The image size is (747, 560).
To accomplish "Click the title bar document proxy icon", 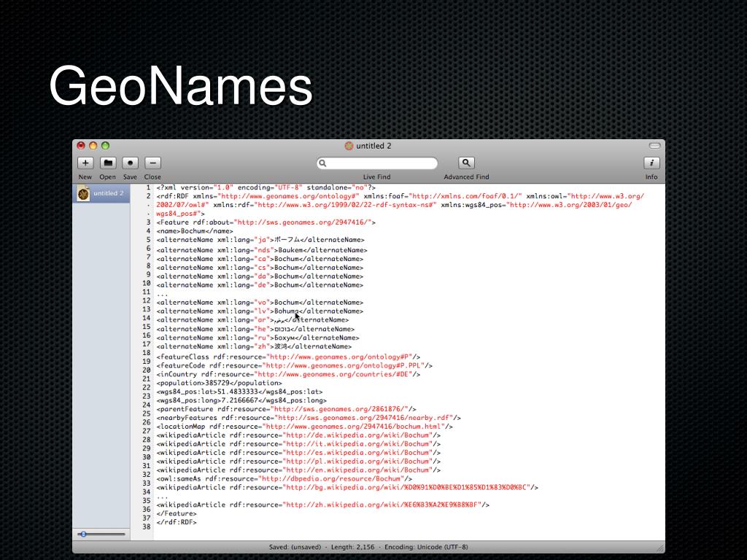I will (x=349, y=146).
